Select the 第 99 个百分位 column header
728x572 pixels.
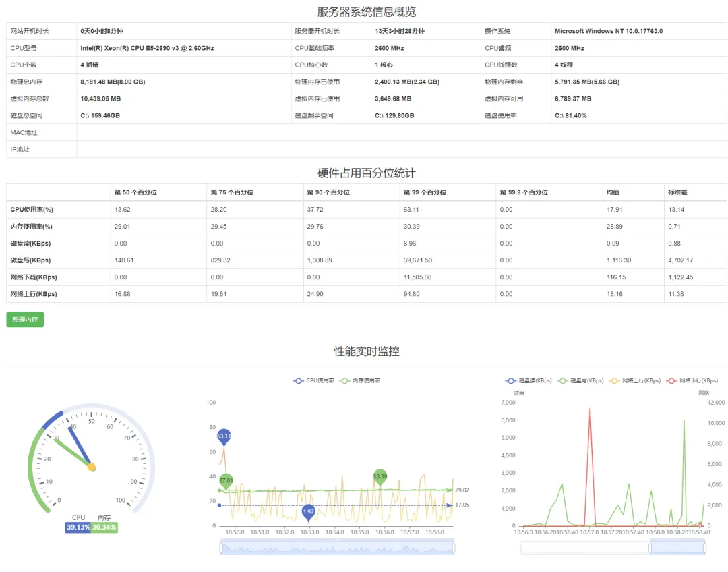[x=425, y=192]
